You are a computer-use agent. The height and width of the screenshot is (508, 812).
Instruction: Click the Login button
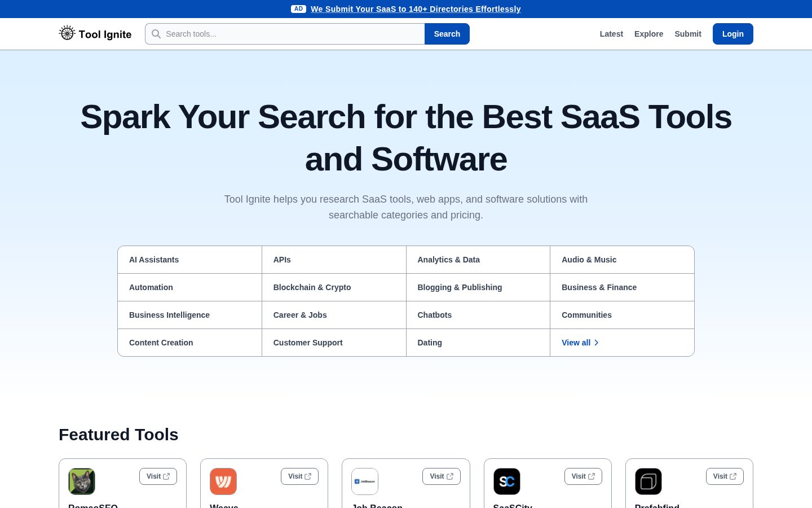coord(733,34)
